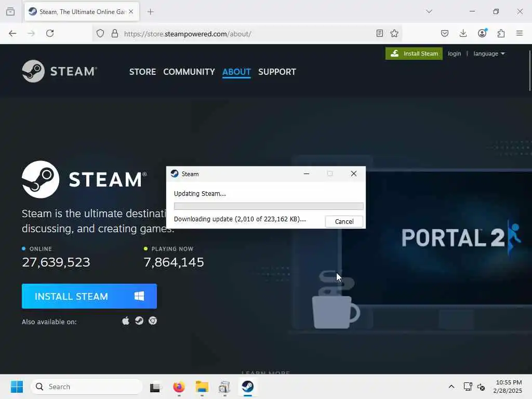Image resolution: width=532 pixels, height=399 pixels.
Task: Click the Steam icon in dialog title bar
Action: click(175, 174)
